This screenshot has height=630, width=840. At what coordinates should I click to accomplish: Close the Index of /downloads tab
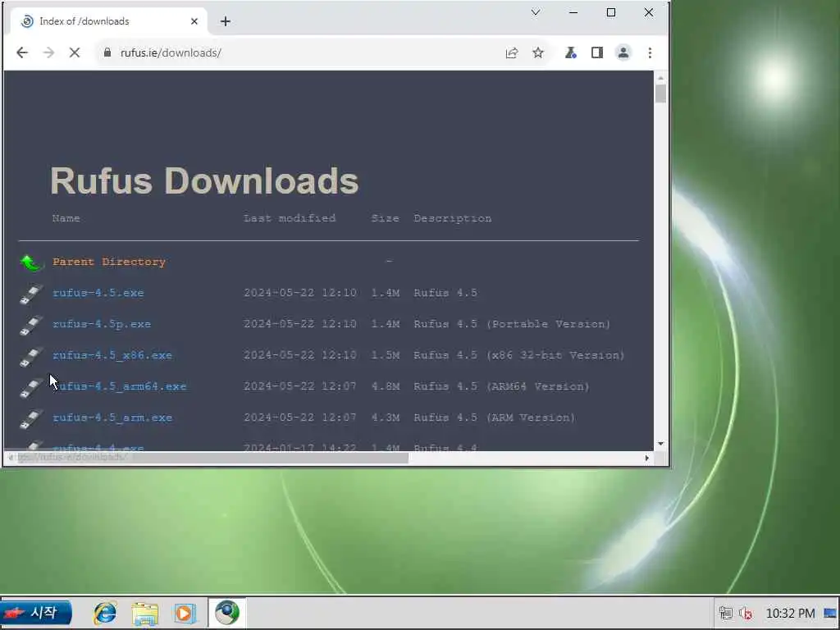coord(194,21)
